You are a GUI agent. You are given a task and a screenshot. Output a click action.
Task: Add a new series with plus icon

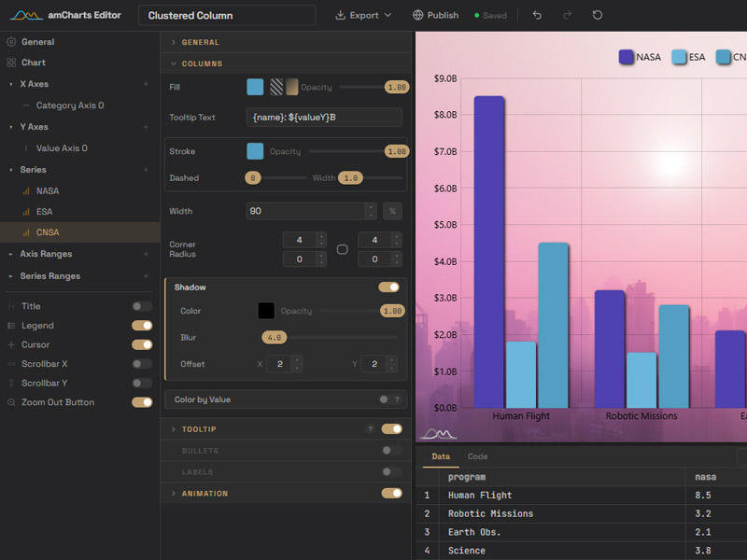coord(146,170)
